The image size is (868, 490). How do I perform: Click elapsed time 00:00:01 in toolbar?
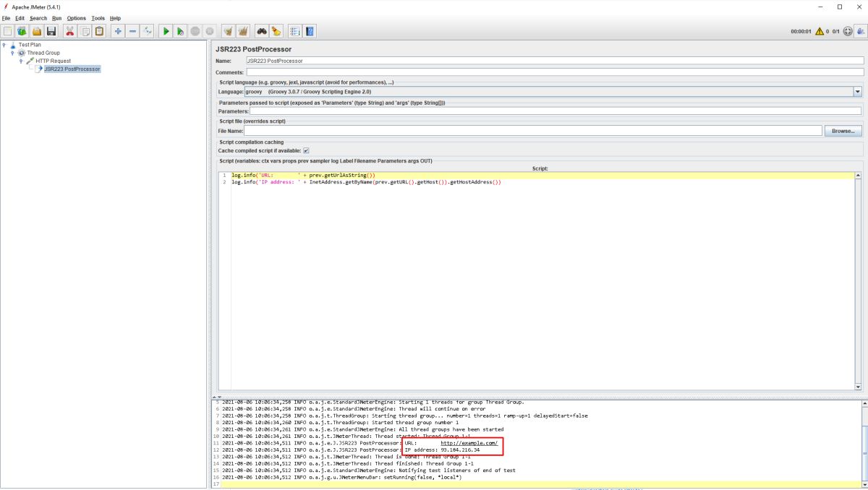point(801,32)
